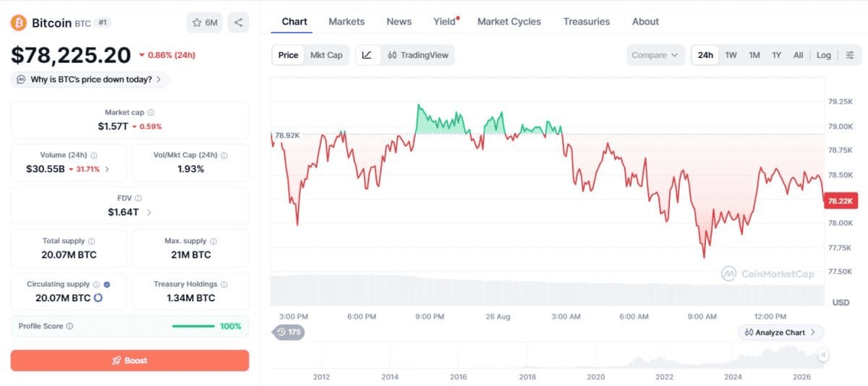Toggle chart to Price view
Viewport: 868px width, 386px height.
pos(288,55)
